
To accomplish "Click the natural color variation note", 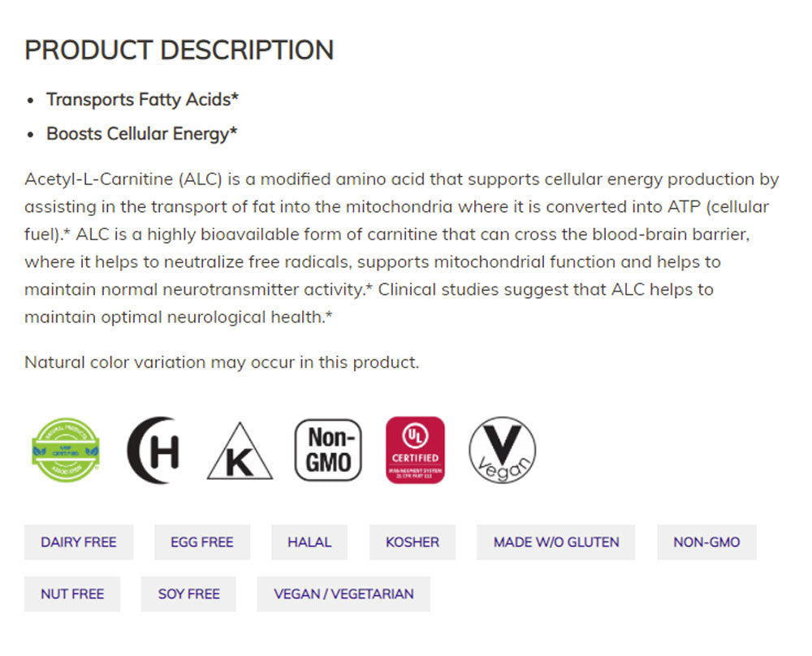I will [x=222, y=362].
